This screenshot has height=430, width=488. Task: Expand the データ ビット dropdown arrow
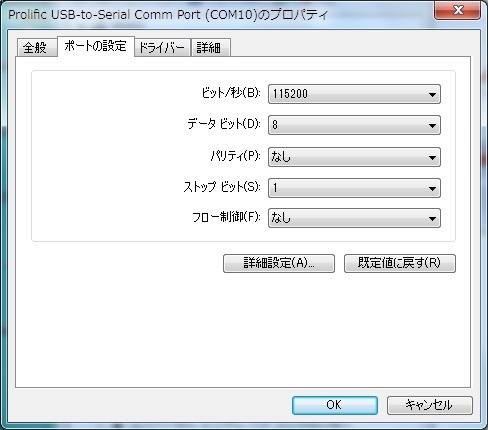tap(432, 125)
